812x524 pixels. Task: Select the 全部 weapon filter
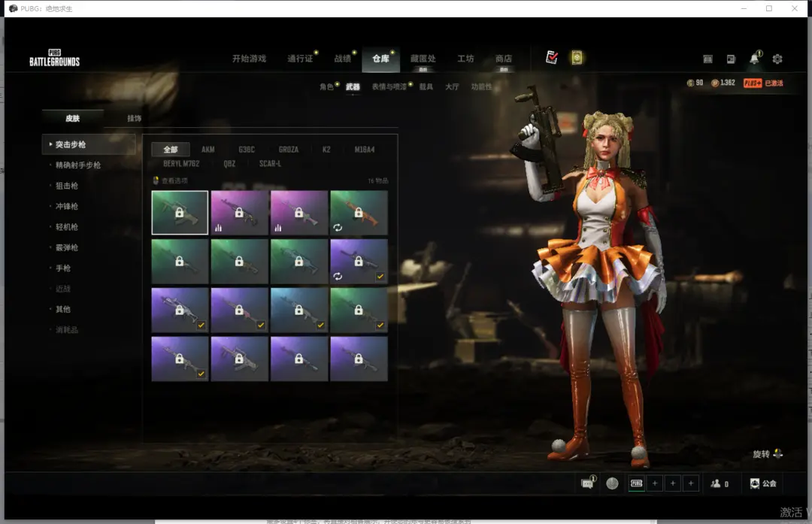point(171,150)
